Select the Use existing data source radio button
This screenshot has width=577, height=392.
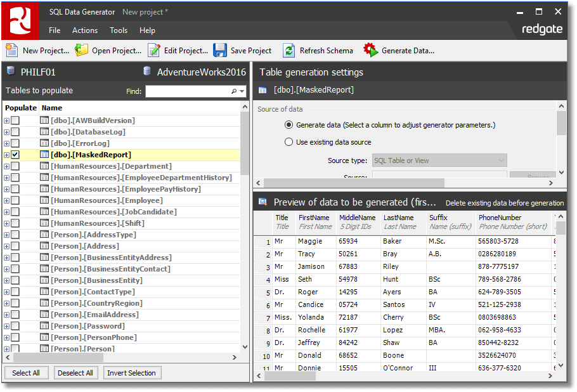[x=289, y=141]
